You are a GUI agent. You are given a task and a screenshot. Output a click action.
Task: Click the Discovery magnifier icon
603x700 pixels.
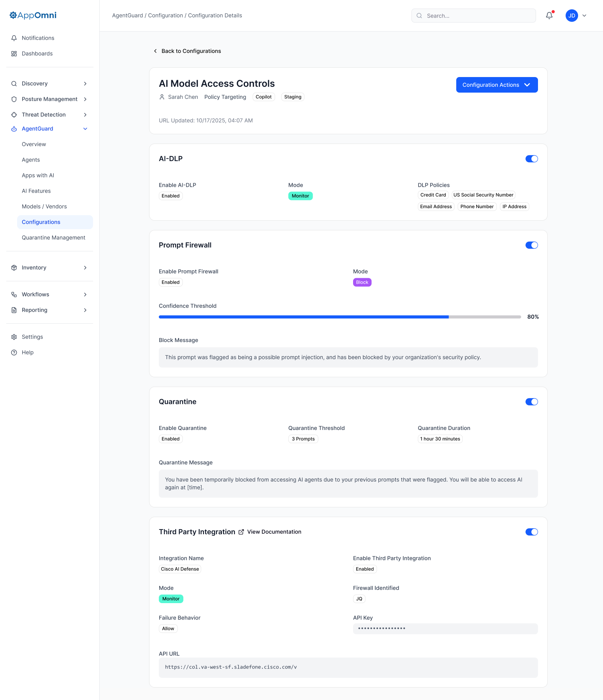click(14, 83)
